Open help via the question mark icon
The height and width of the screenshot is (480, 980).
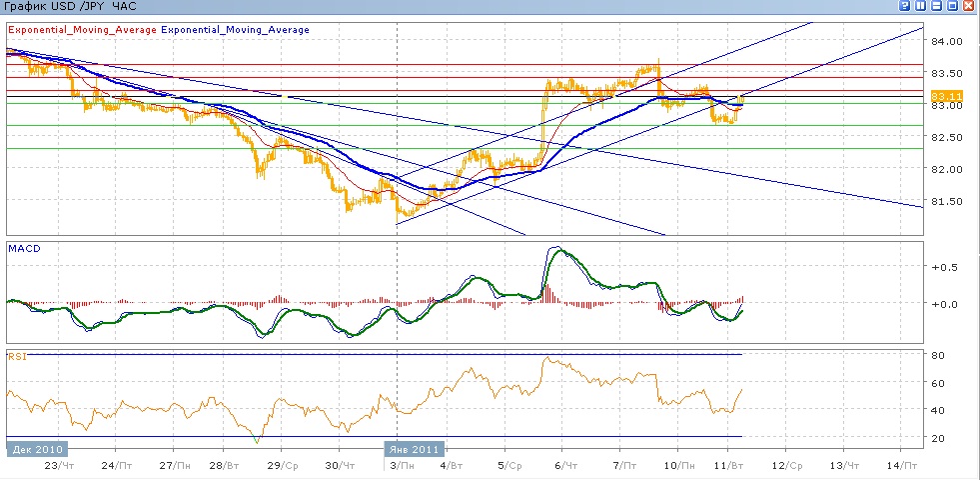tap(904, 6)
